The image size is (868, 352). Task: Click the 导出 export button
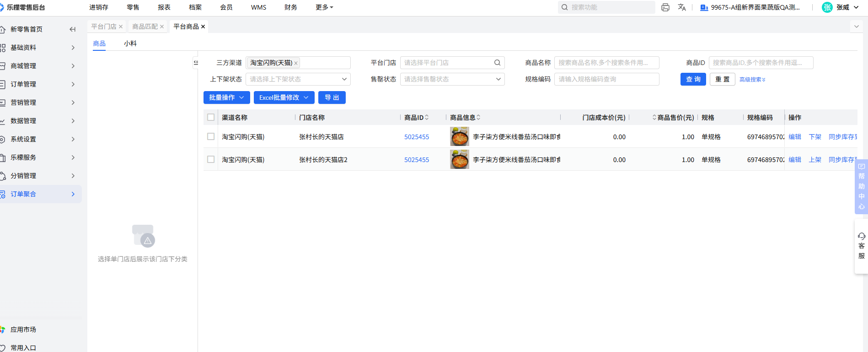[x=332, y=97]
